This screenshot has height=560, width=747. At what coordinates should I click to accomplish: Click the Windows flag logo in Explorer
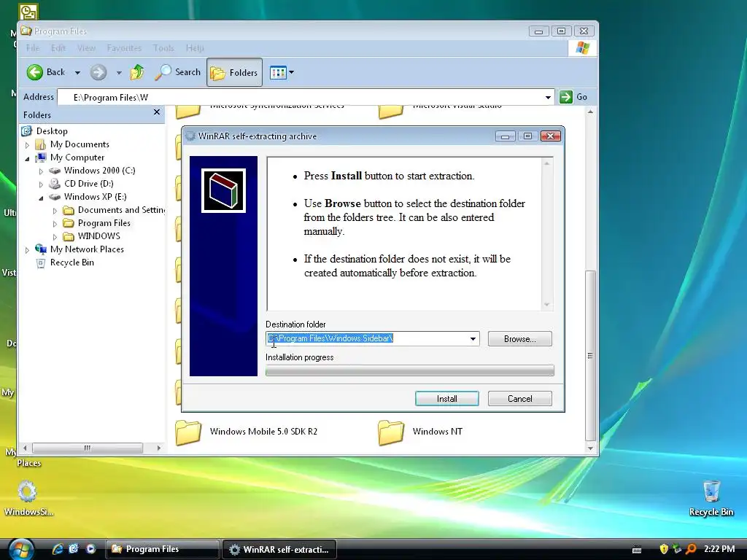(582, 48)
